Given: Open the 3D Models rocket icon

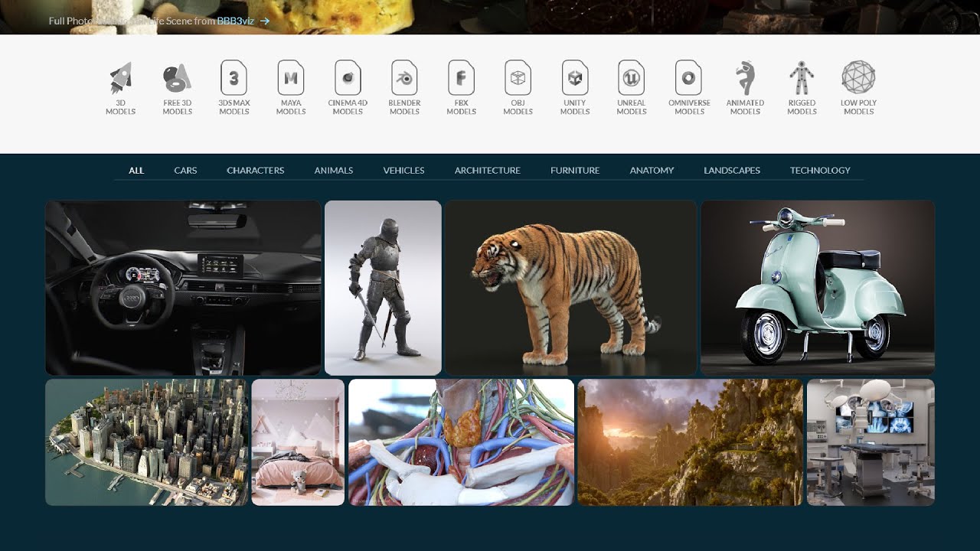Looking at the screenshot, I should tap(120, 78).
